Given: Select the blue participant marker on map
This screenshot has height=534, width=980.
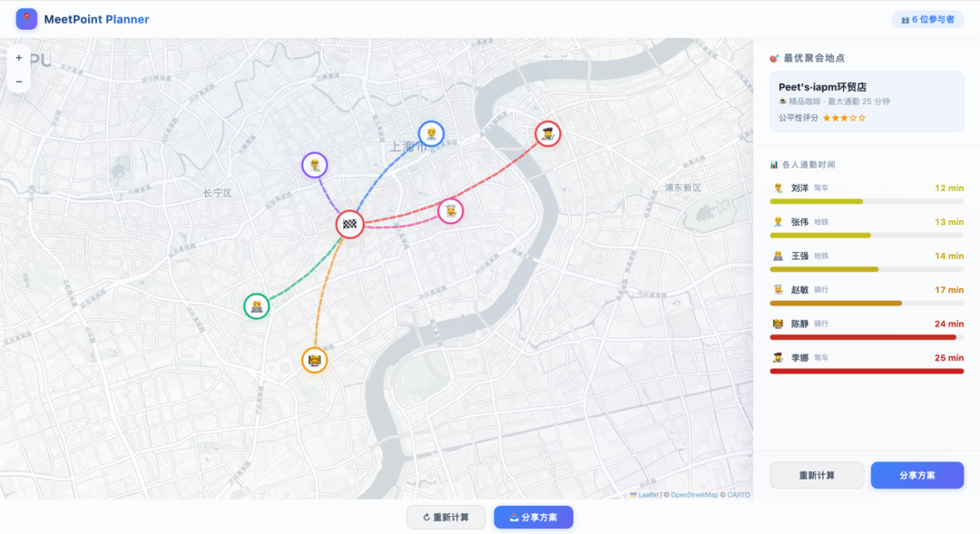Looking at the screenshot, I should pyautogui.click(x=431, y=133).
